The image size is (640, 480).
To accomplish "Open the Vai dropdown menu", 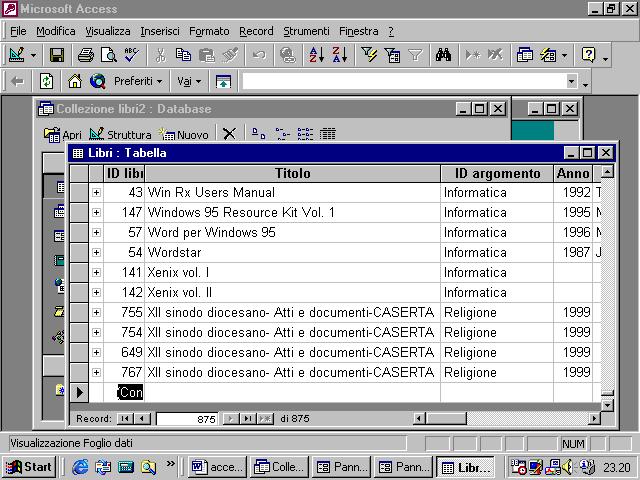I will pos(189,82).
